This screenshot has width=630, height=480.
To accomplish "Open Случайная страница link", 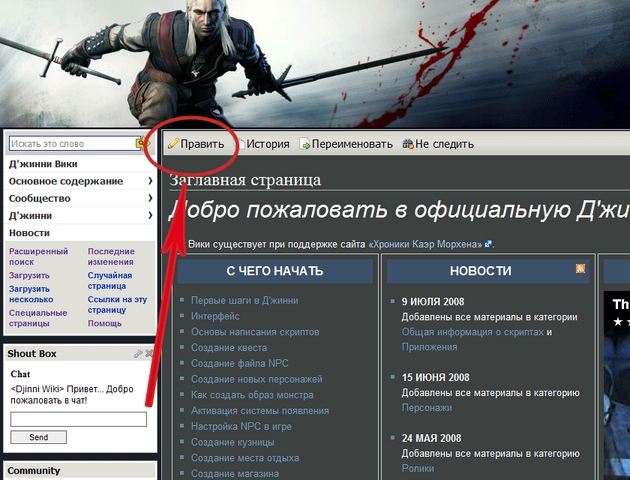I will [x=110, y=280].
